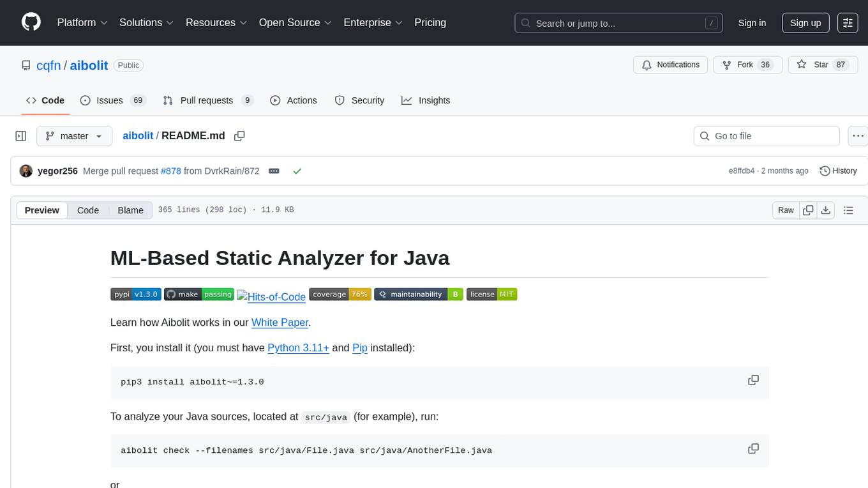This screenshot has width=868, height=488.
Task: Expand the Open Source menu
Action: [296, 22]
